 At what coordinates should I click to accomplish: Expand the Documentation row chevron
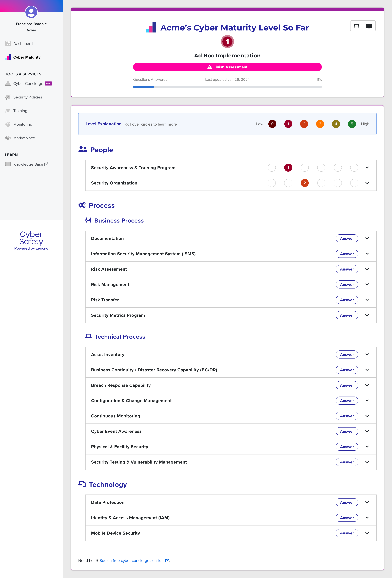pos(367,239)
